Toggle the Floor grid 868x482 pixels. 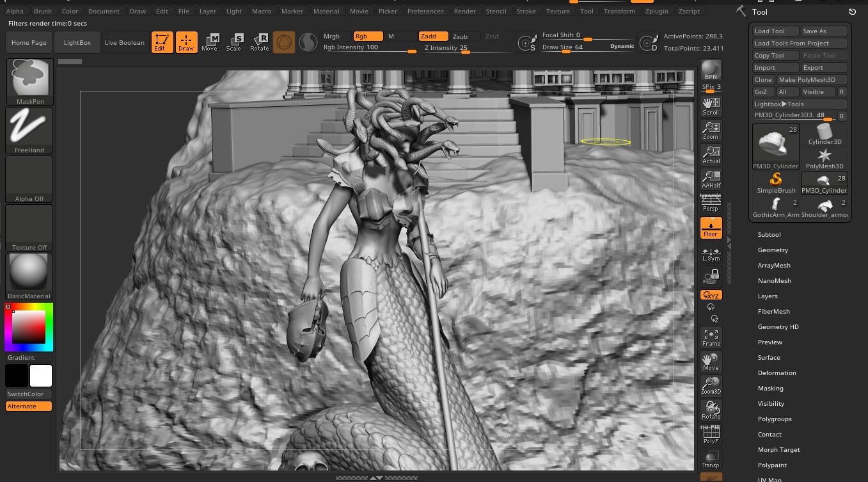(x=711, y=227)
